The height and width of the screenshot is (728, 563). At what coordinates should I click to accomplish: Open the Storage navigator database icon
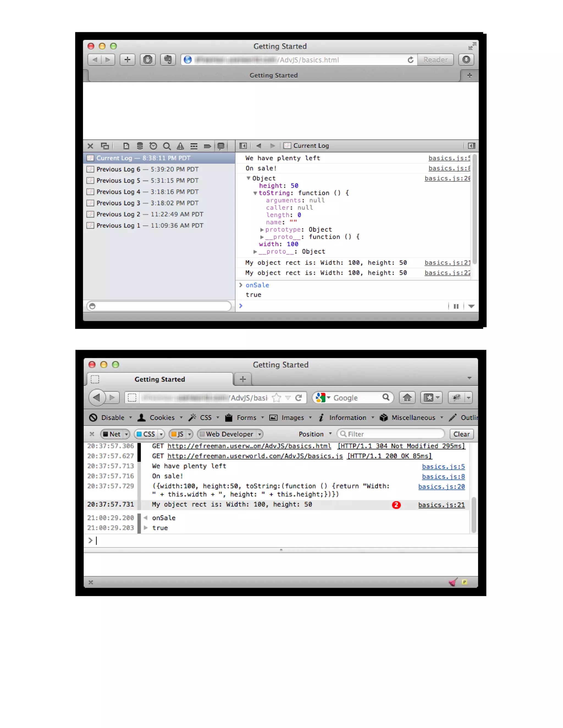[140, 146]
